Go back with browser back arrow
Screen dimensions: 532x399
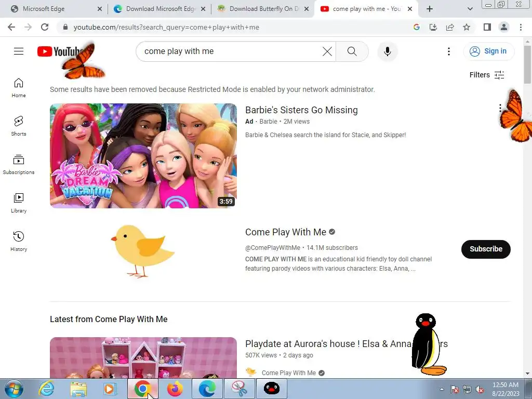11,27
